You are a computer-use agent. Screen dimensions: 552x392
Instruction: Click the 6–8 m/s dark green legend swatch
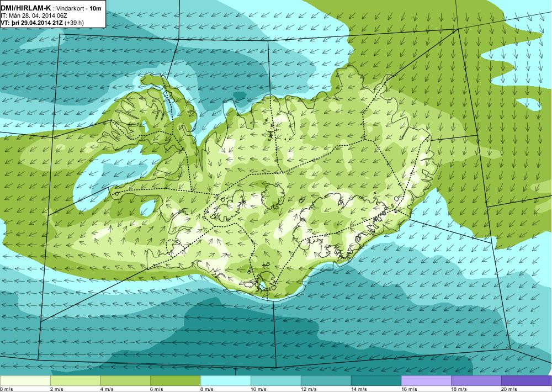176,381
